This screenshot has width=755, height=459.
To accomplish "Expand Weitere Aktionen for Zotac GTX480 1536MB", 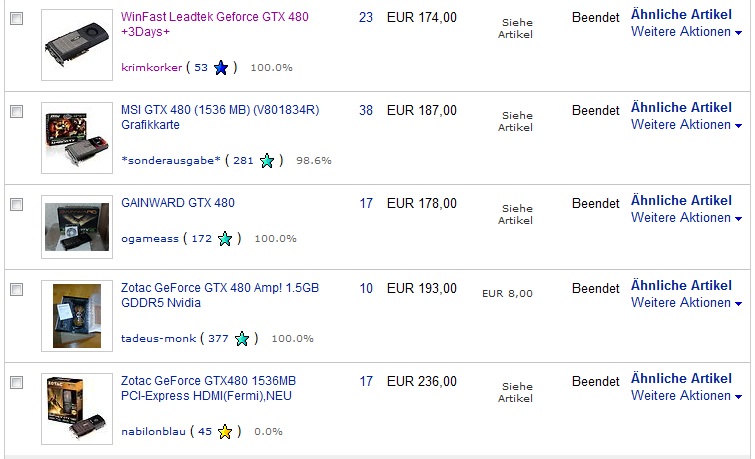I will tap(686, 396).
